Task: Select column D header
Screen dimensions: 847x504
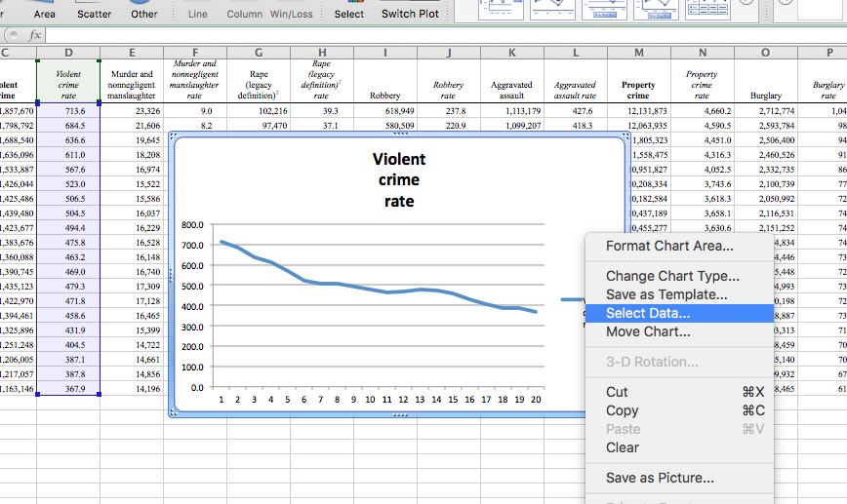Action: click(x=68, y=52)
